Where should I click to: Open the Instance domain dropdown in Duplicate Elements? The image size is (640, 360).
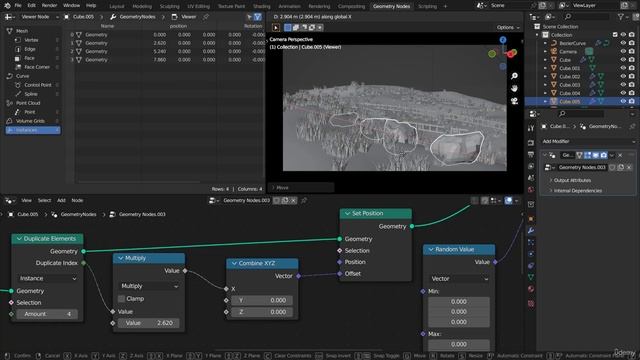48,278
